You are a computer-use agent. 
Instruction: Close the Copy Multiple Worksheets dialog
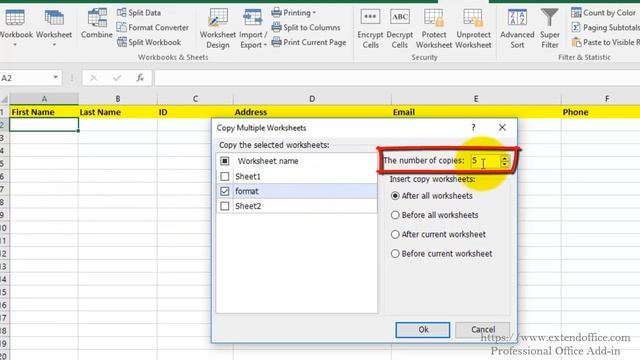(502, 127)
